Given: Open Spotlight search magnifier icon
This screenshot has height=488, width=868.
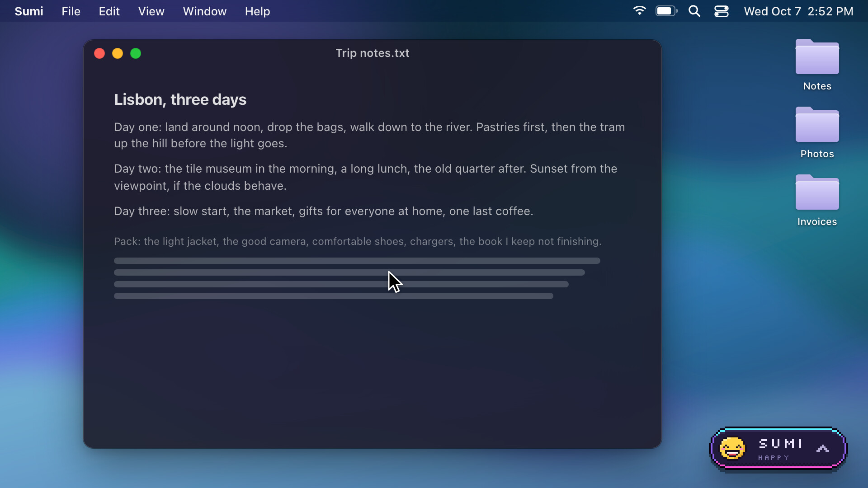Looking at the screenshot, I should point(694,11).
